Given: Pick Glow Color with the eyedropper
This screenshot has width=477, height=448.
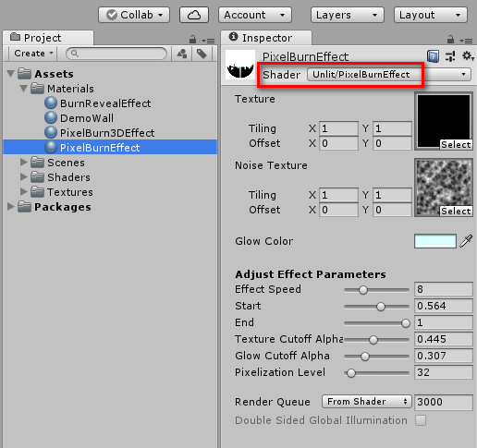Looking at the screenshot, I should [x=466, y=241].
